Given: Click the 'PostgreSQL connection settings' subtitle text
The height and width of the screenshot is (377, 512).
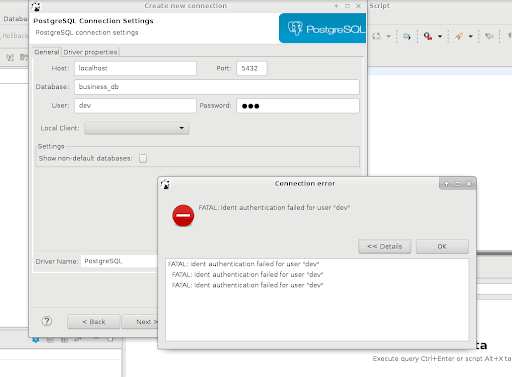Looking at the screenshot, I should tap(87, 32).
